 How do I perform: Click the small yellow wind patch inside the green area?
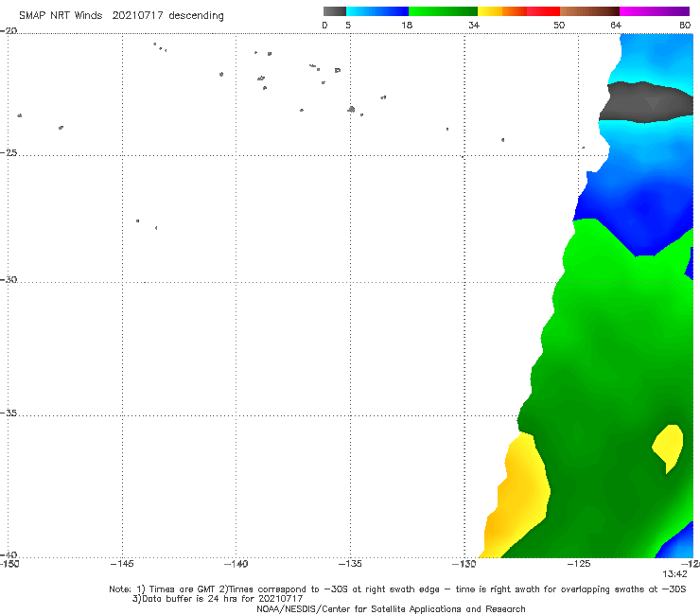[x=668, y=448]
